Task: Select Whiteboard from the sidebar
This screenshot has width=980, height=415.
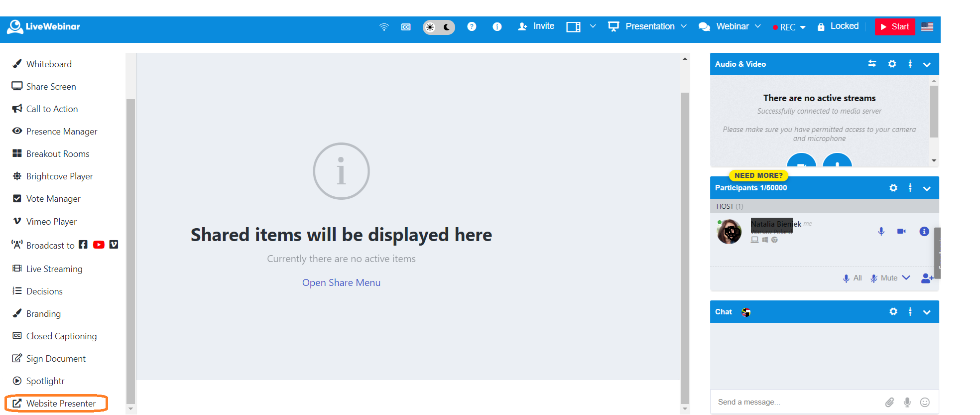Action: click(x=49, y=64)
